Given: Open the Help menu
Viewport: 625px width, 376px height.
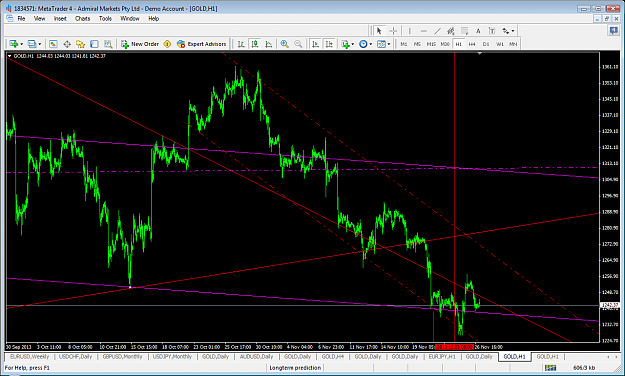Looking at the screenshot, I should (154, 18).
